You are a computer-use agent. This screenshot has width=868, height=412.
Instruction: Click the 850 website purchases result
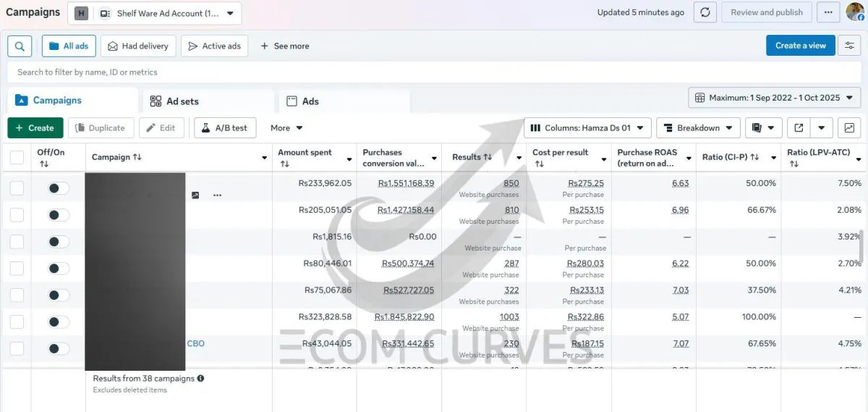[x=511, y=183]
